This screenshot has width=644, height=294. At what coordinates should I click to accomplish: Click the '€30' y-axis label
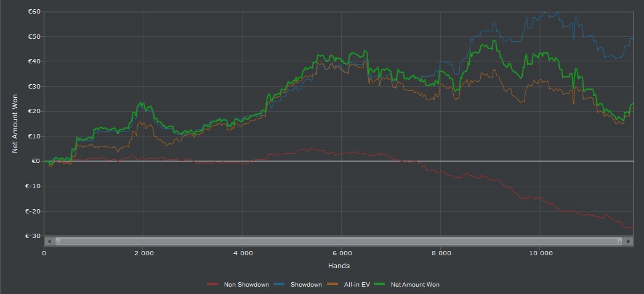tap(34, 87)
